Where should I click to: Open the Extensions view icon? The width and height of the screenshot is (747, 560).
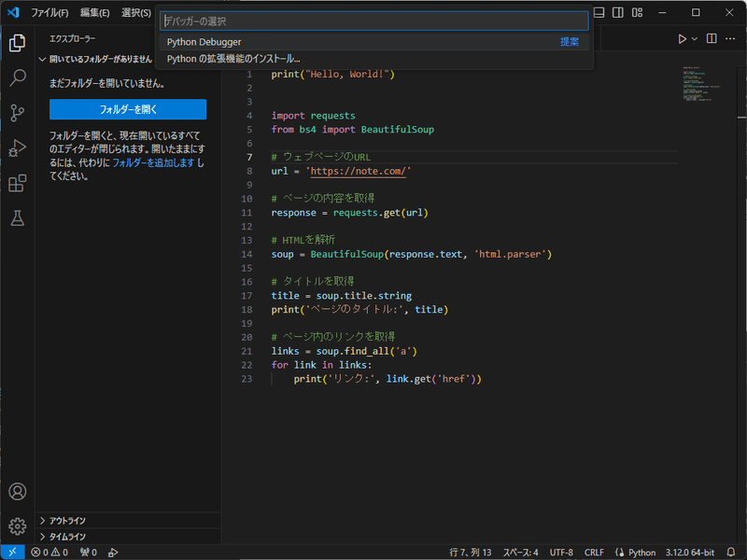[17, 183]
